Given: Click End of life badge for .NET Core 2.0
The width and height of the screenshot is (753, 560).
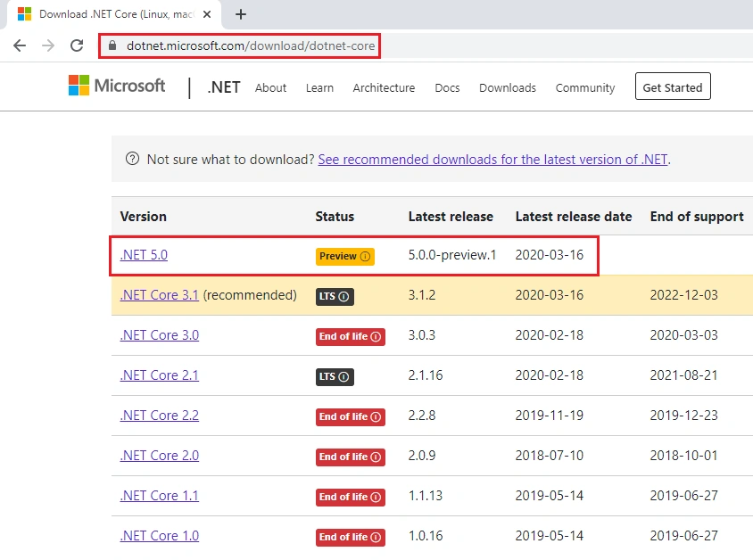Looking at the screenshot, I should (350, 457).
